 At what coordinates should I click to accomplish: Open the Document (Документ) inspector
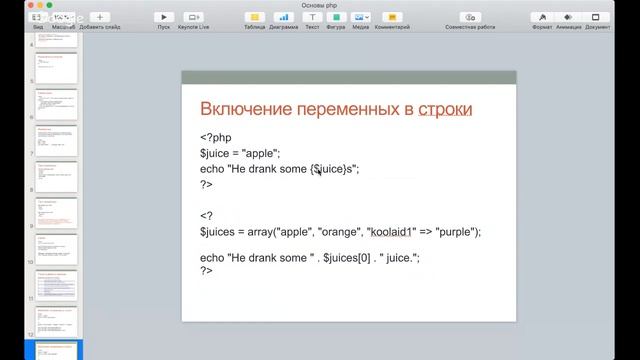tap(596, 18)
